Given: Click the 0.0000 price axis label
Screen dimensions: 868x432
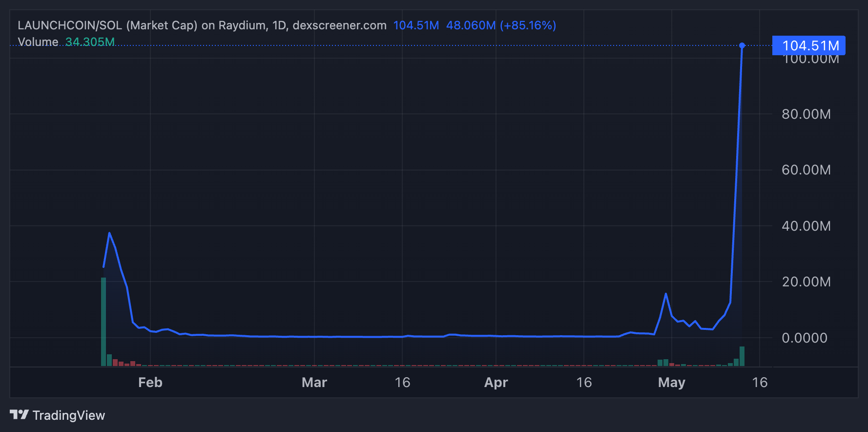Looking at the screenshot, I should (804, 338).
